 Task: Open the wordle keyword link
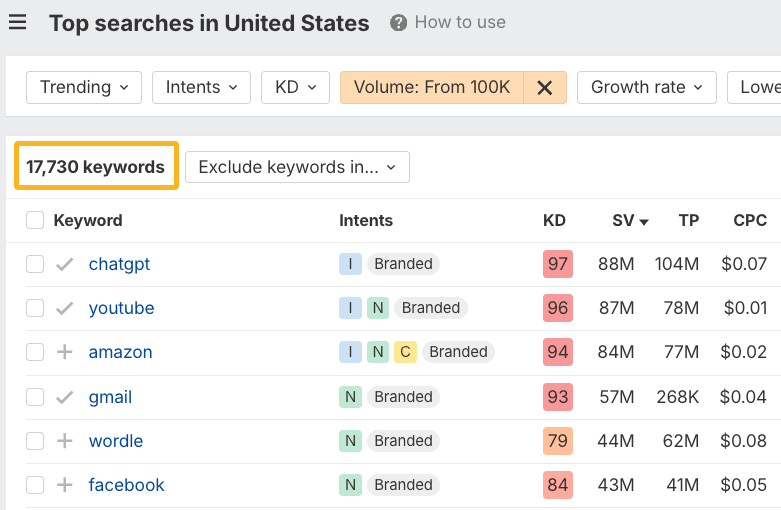click(x=116, y=441)
